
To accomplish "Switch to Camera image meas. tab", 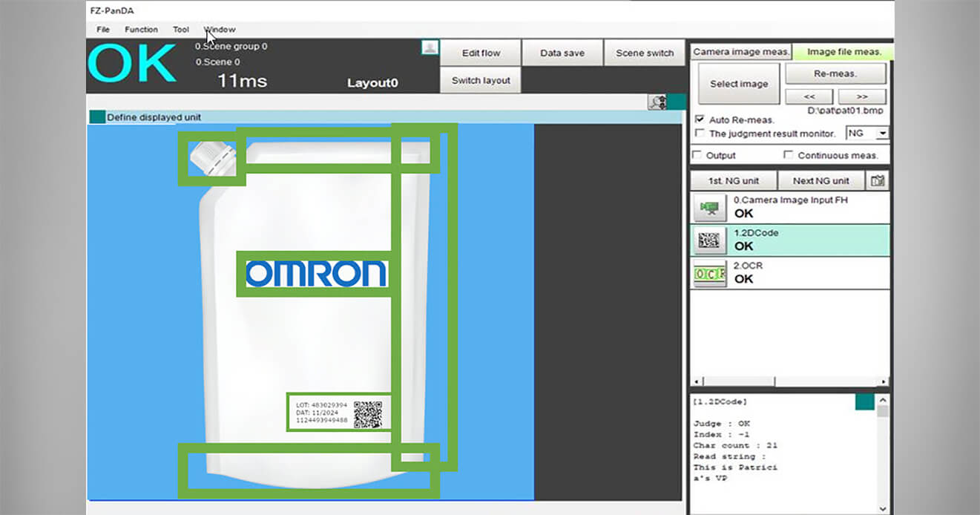I will (740, 52).
